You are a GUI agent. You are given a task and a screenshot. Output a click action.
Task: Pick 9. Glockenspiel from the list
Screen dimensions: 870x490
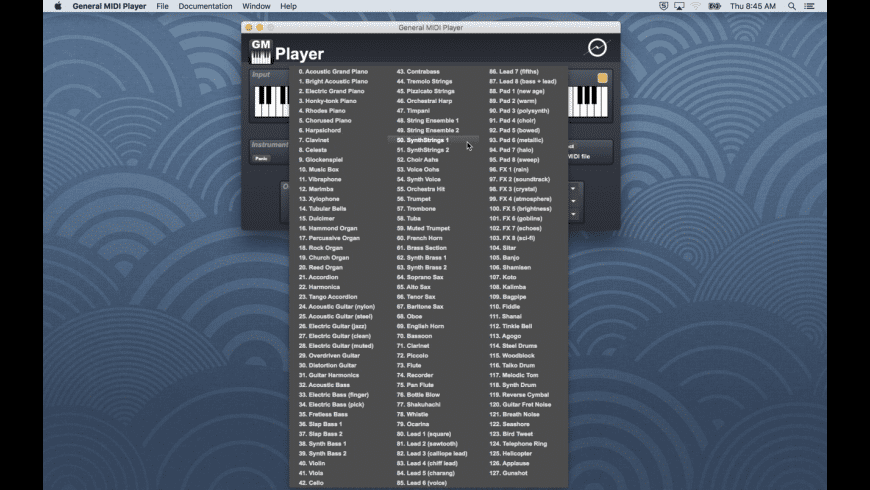click(x=321, y=160)
